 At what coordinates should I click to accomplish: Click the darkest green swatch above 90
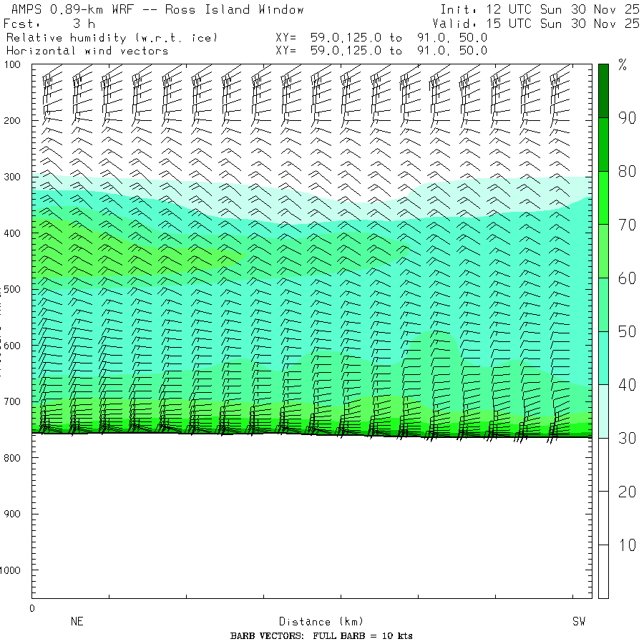tap(603, 90)
